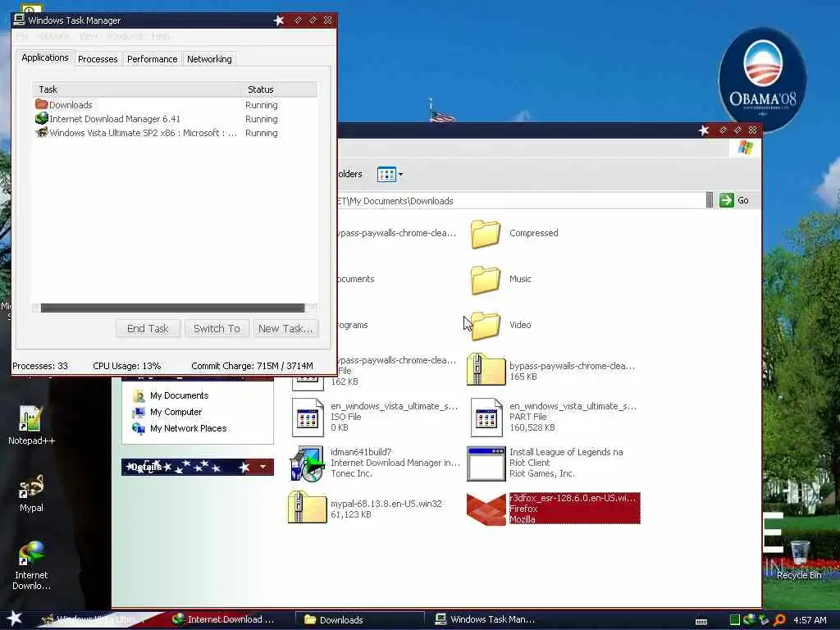Image resolution: width=840 pixels, height=630 pixels.
Task: Open My Computer in Other Places
Action: [176, 412]
